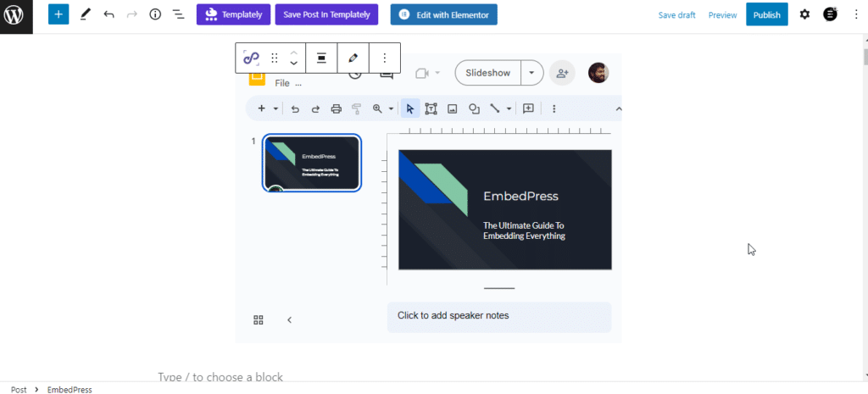868x394 pixels.
Task: Click Post in the breadcrumb
Action: (x=19, y=390)
